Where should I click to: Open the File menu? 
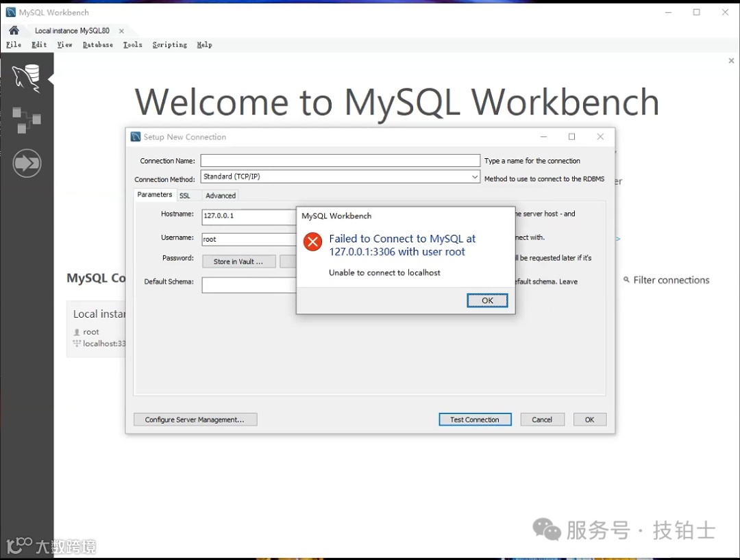(14, 44)
